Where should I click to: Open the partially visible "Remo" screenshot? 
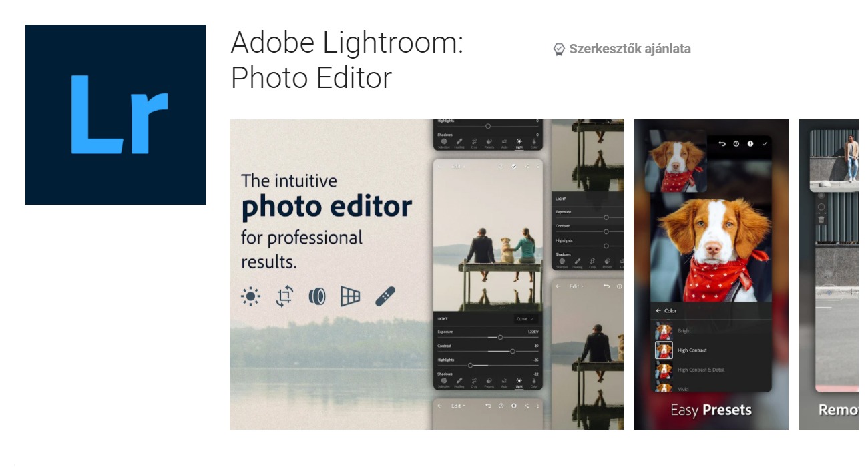pos(829,274)
